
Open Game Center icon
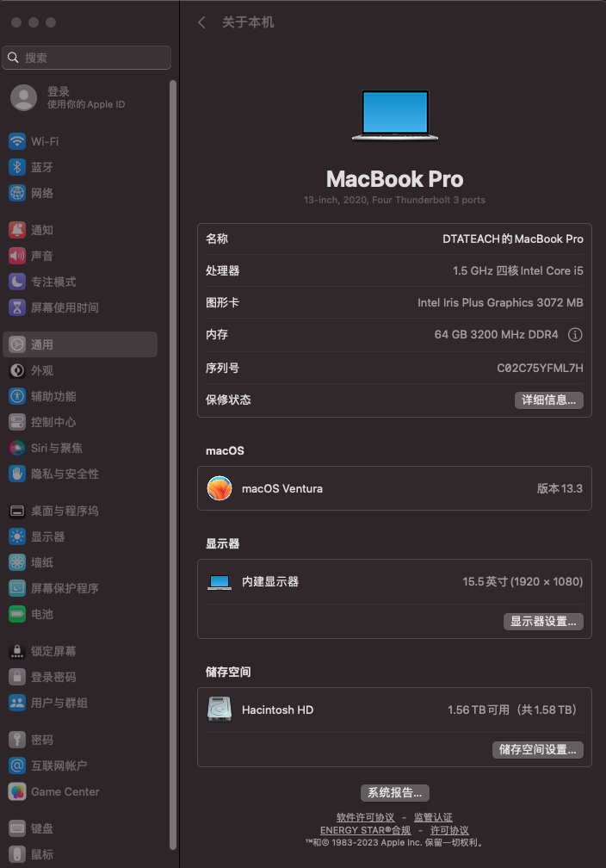tap(17, 791)
